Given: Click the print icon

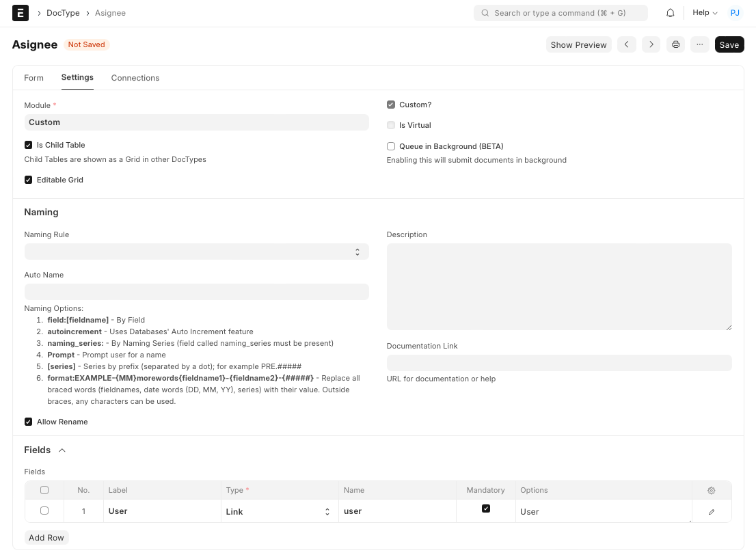Looking at the screenshot, I should point(676,44).
